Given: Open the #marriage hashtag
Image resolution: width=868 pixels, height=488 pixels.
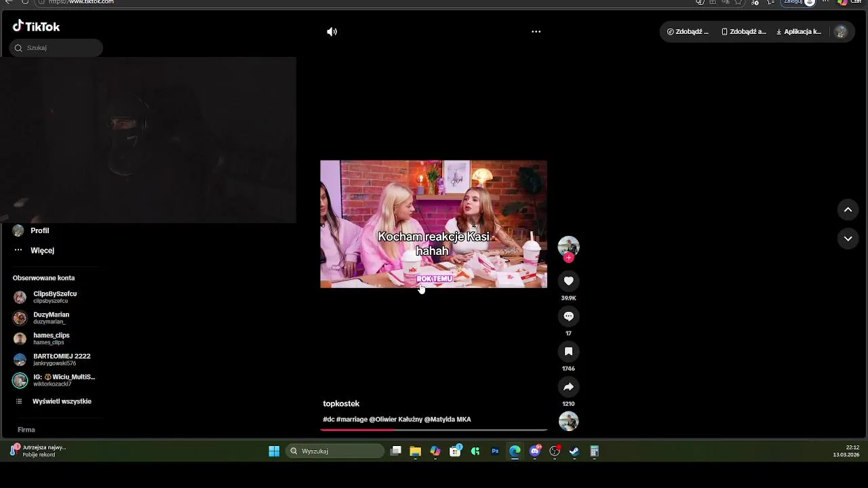Looking at the screenshot, I should tap(352, 420).
